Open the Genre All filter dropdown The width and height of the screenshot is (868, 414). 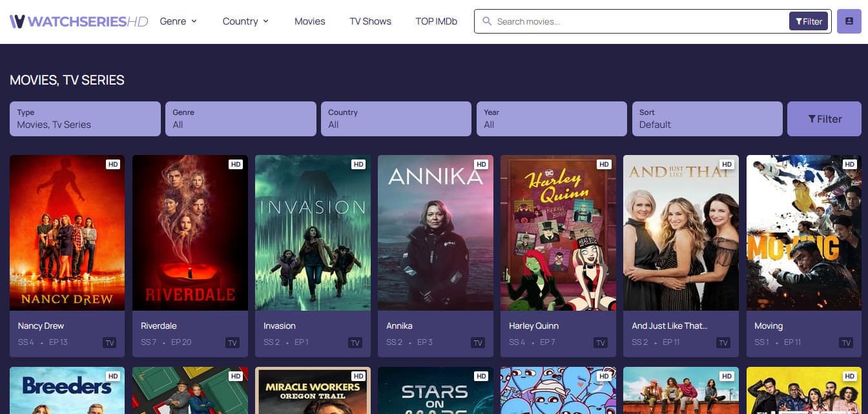click(x=240, y=119)
